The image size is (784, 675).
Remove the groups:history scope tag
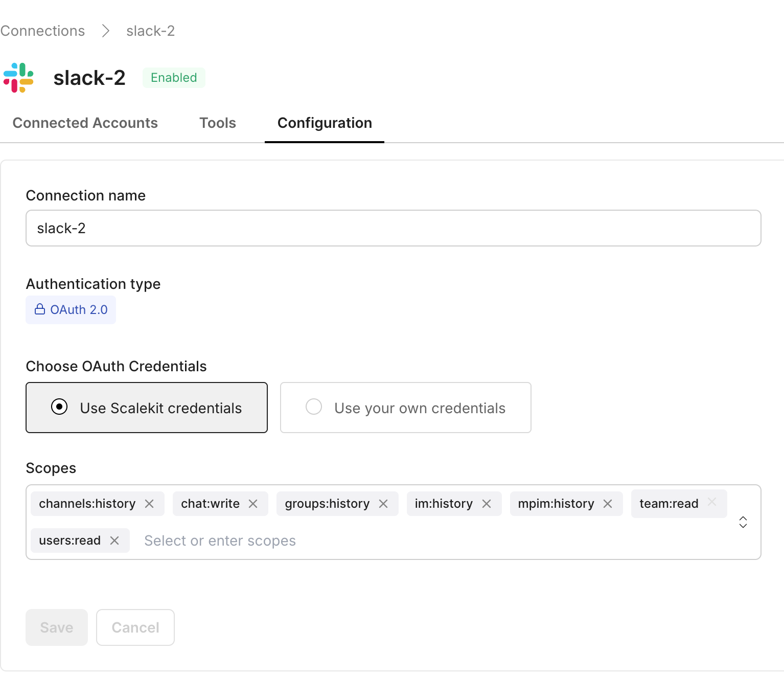[x=383, y=504]
